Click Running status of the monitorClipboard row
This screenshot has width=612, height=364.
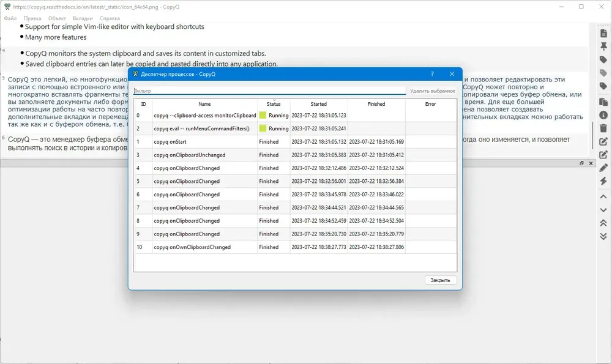(x=278, y=115)
